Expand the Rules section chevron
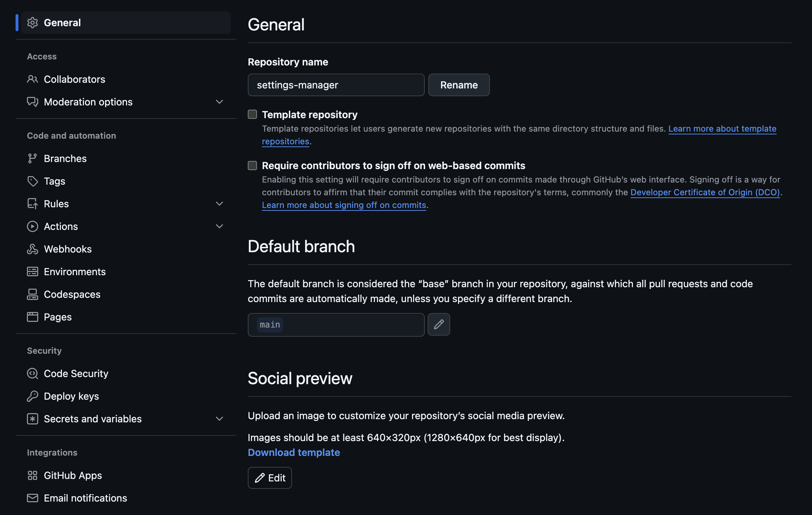 click(x=219, y=204)
